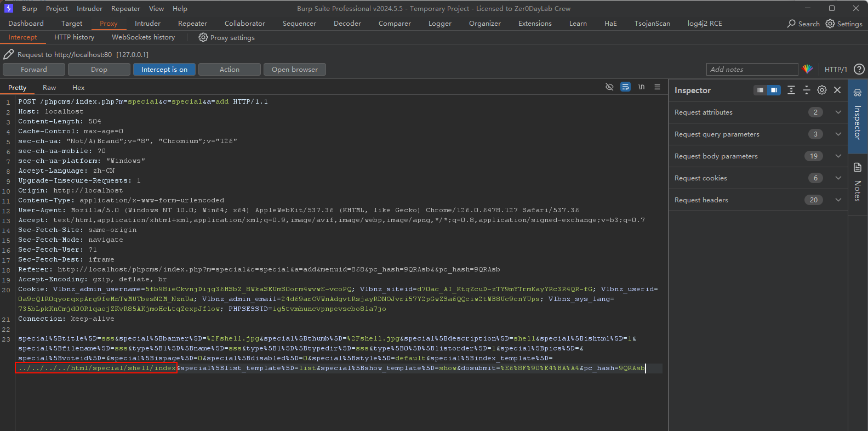This screenshot has width=868, height=431.
Task: Expand Request headers section
Action: (x=758, y=200)
